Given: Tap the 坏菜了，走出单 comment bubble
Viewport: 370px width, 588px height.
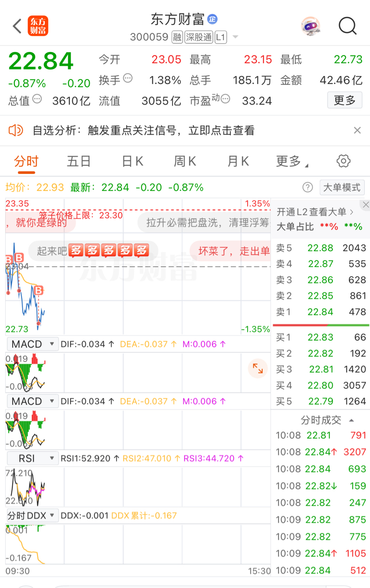Looking at the screenshot, I should [x=230, y=251].
